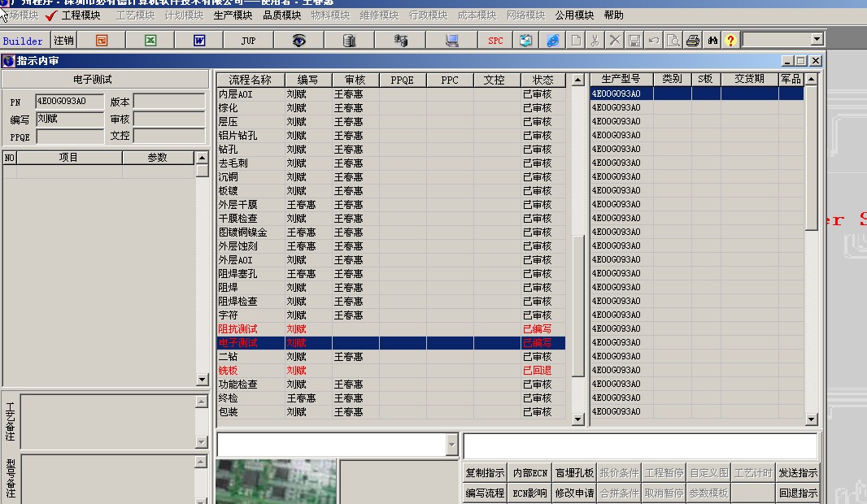The height and width of the screenshot is (504, 867).
Task: Select the 内层AOI process row
Action: tap(391, 94)
